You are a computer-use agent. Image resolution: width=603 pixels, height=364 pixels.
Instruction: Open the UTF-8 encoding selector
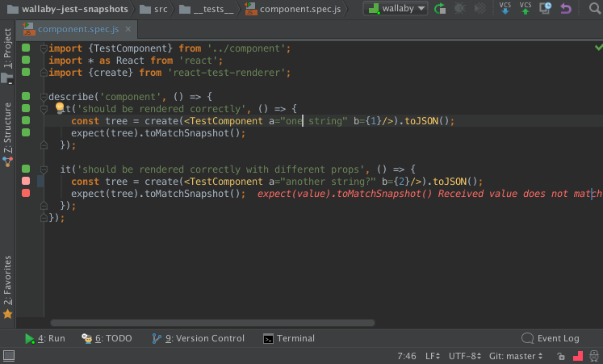tap(464, 356)
